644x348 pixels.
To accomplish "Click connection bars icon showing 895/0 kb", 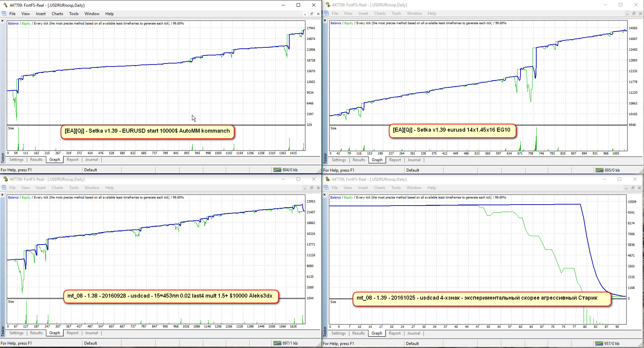I will pos(599,170).
